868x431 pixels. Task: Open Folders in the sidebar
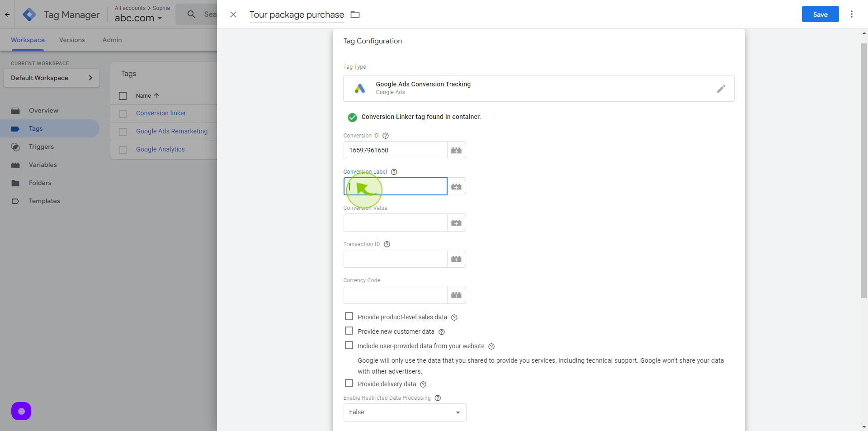pos(50,183)
